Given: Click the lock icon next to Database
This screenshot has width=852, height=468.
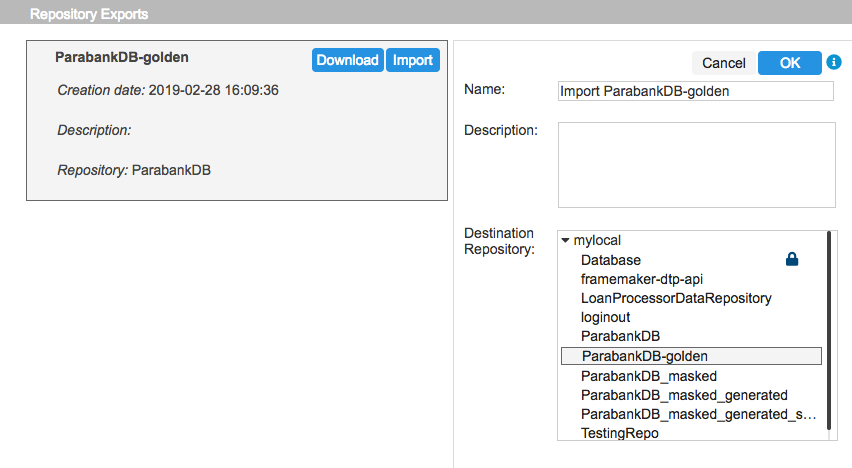Looking at the screenshot, I should [792, 259].
